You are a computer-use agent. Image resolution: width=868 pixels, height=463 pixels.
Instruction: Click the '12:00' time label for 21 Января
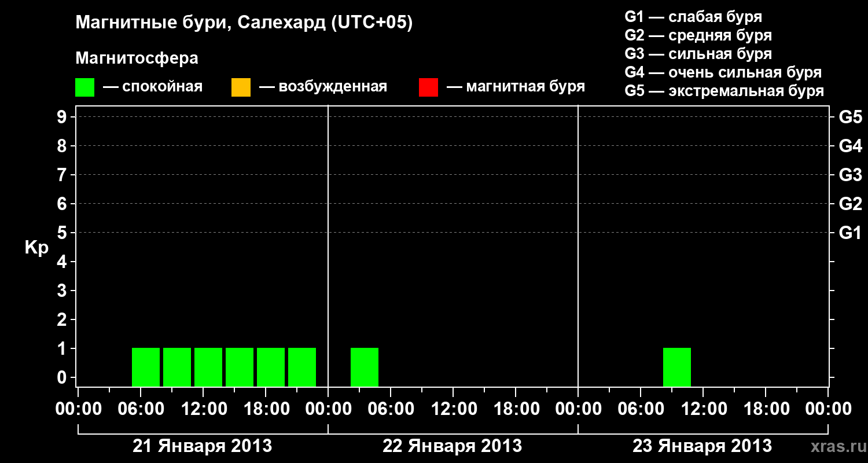203,409
